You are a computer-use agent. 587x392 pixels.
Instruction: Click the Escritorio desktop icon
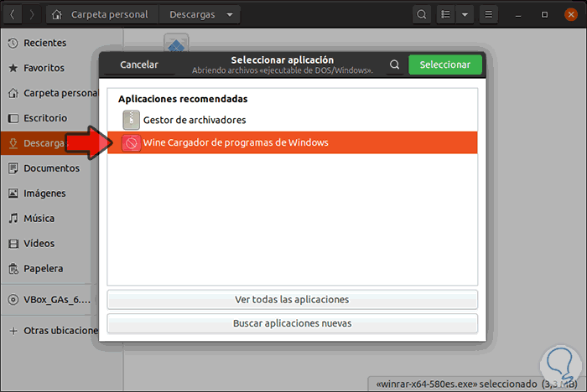coord(13,118)
